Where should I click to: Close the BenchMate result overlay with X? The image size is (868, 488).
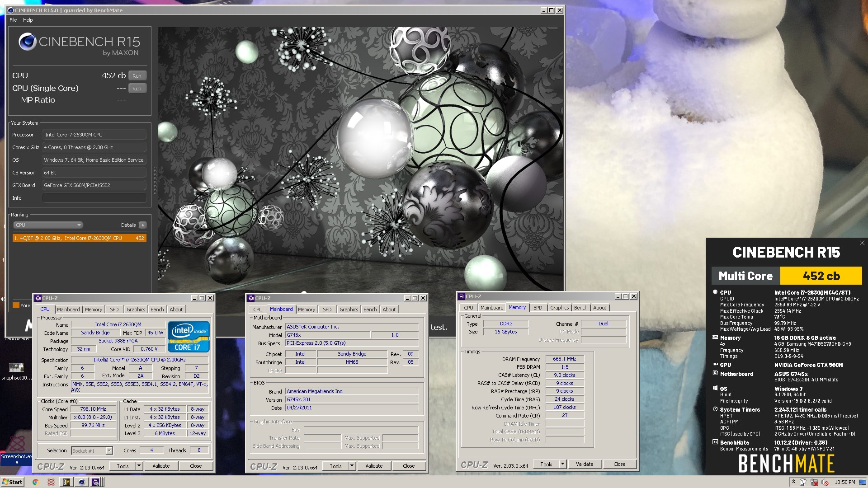coord(862,243)
